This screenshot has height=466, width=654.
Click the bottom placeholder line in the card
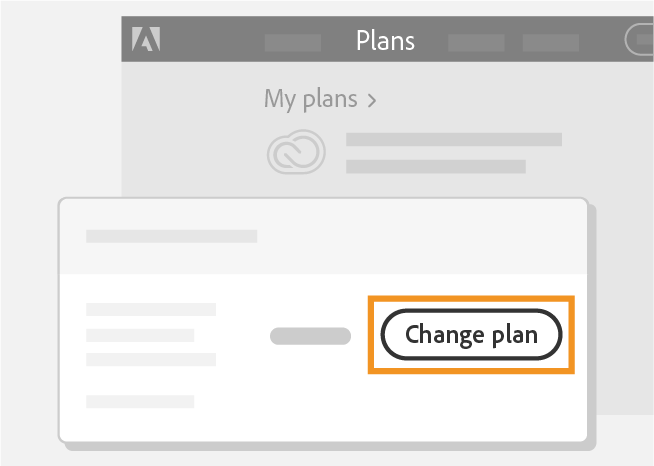coord(140,401)
